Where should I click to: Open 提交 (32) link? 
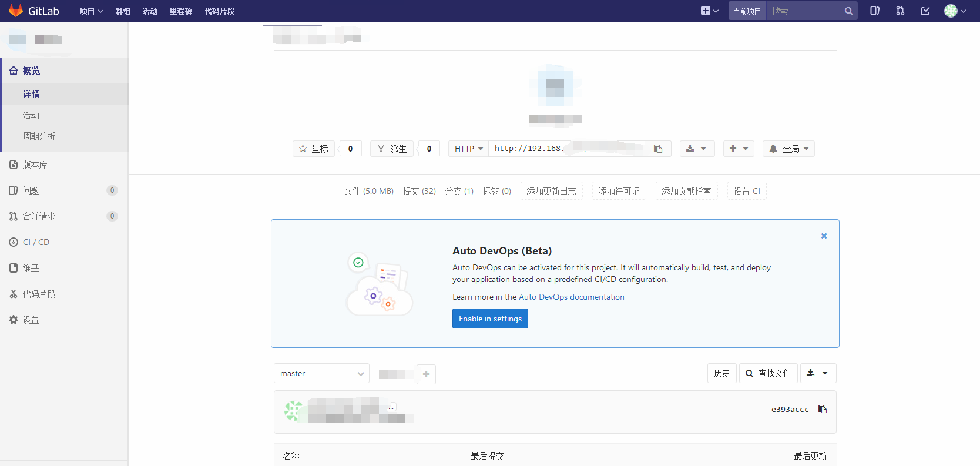[419, 191]
